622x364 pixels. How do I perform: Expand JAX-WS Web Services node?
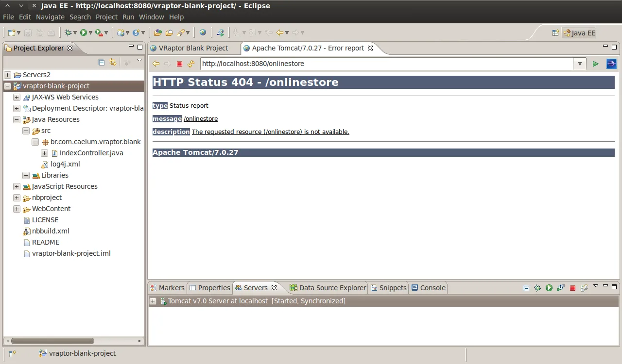point(17,97)
